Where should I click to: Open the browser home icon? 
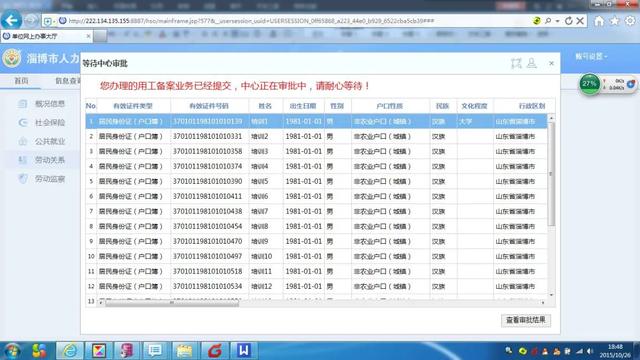tap(599, 21)
